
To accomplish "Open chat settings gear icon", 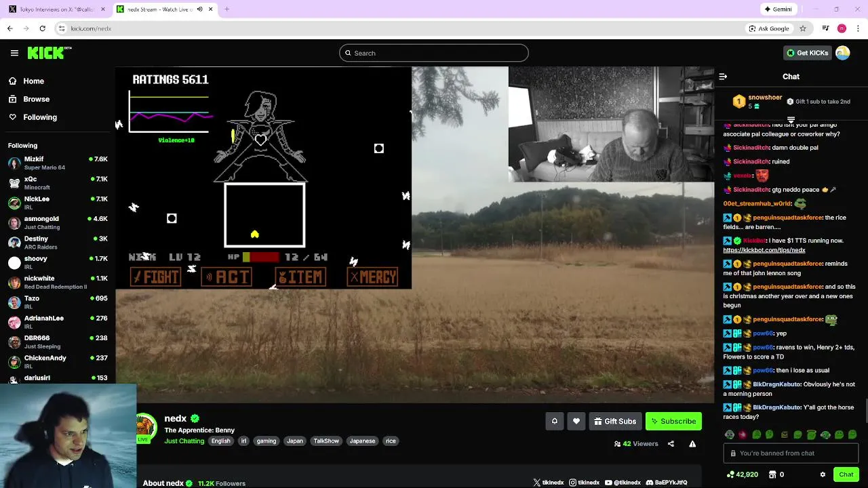I will pos(823,474).
